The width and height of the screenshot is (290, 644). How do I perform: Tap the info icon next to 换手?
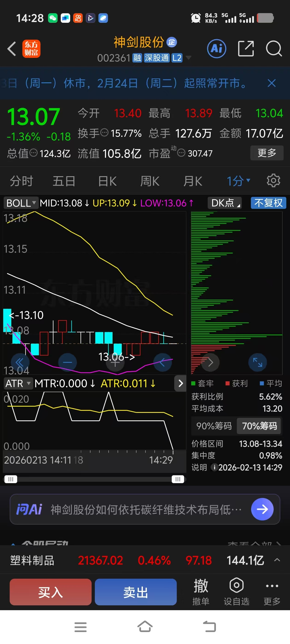[104, 132]
